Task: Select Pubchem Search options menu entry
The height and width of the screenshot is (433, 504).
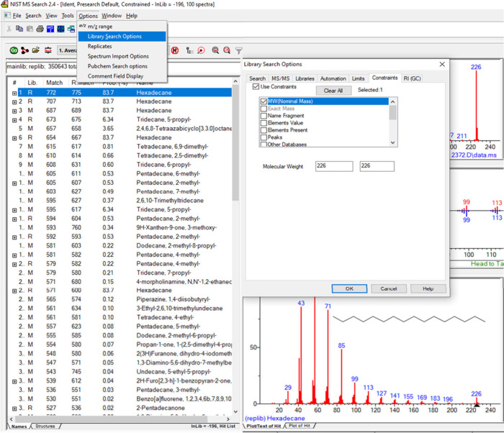Action: point(122,66)
